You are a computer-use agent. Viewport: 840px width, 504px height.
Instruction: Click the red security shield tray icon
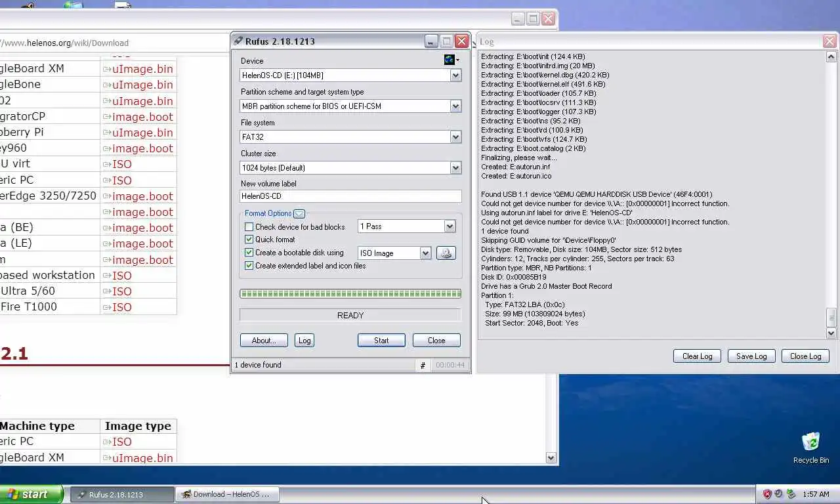point(766,494)
